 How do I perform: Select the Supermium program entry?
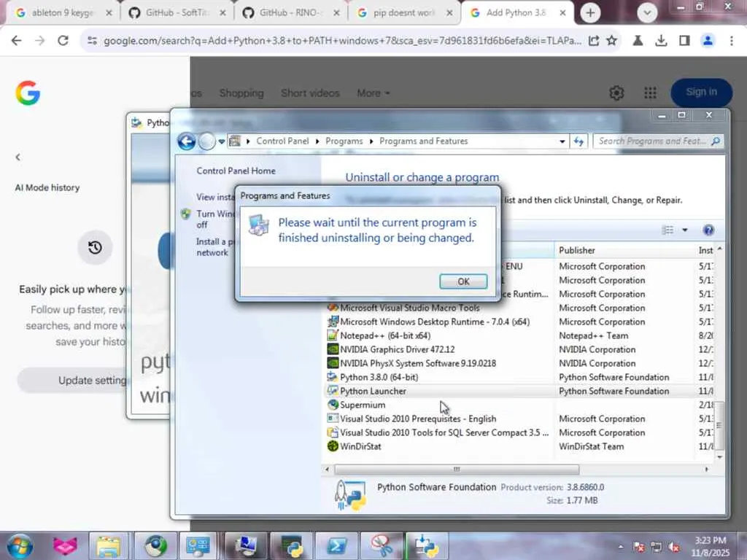pos(519,405)
